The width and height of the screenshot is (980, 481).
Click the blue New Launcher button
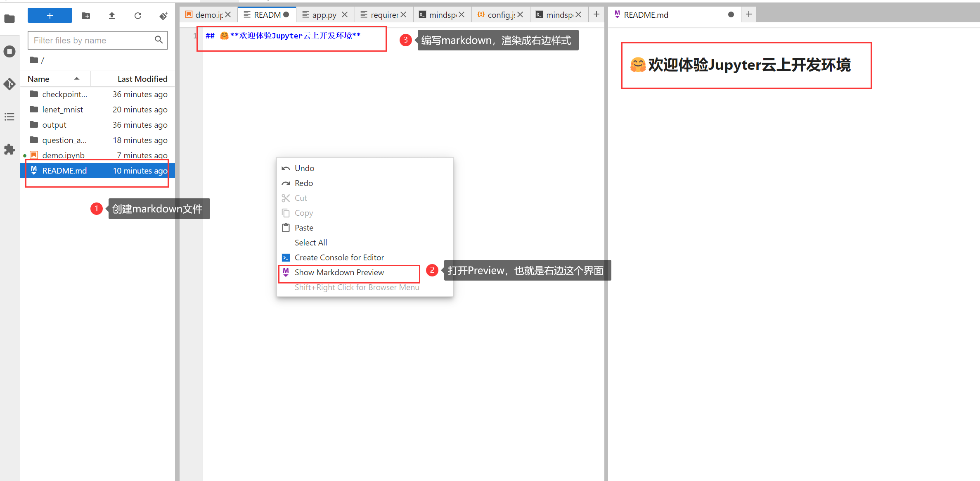point(50,15)
